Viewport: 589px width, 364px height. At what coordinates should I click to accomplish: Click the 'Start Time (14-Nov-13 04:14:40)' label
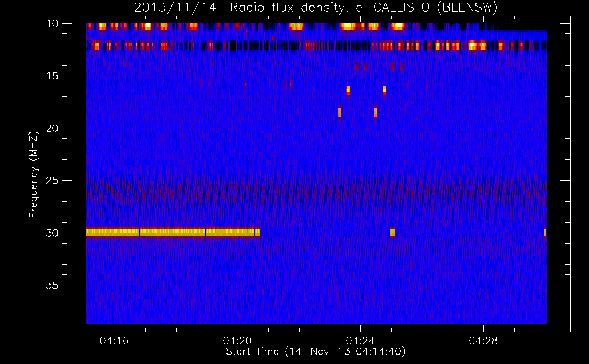tap(316, 351)
